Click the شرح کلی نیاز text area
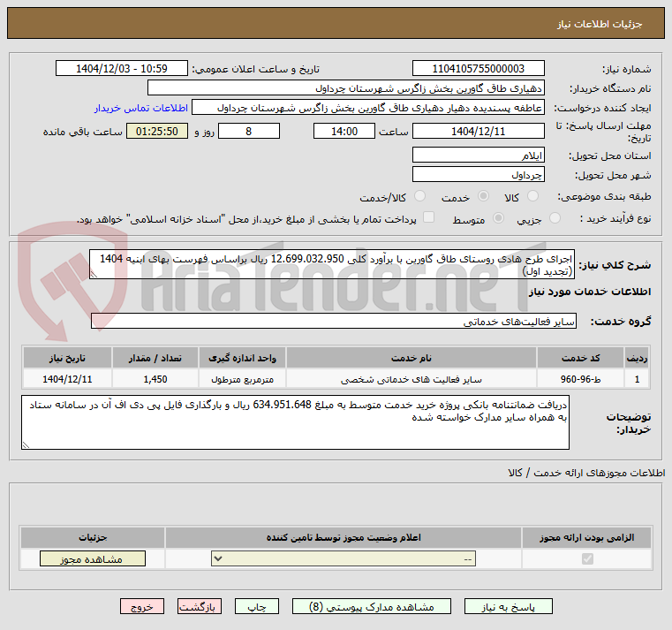 (x=332, y=264)
